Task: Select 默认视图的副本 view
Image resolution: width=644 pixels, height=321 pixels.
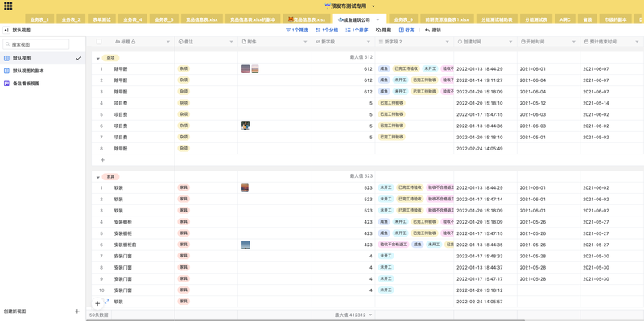Action: 43,71
